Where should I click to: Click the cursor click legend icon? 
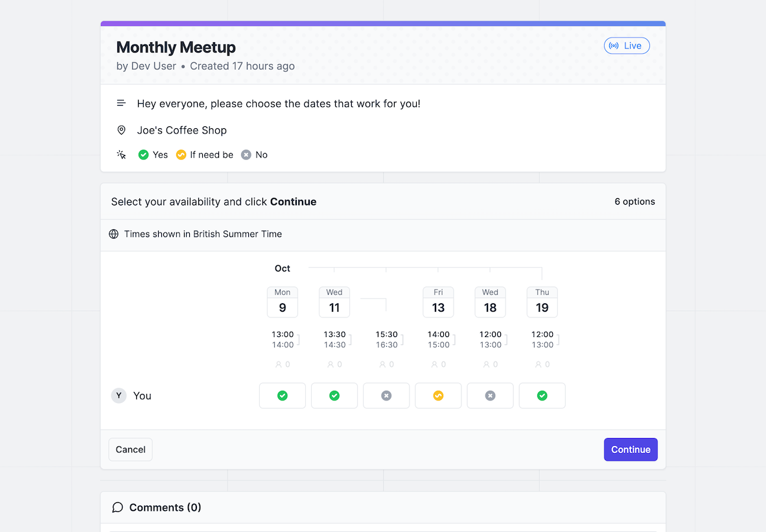point(121,155)
